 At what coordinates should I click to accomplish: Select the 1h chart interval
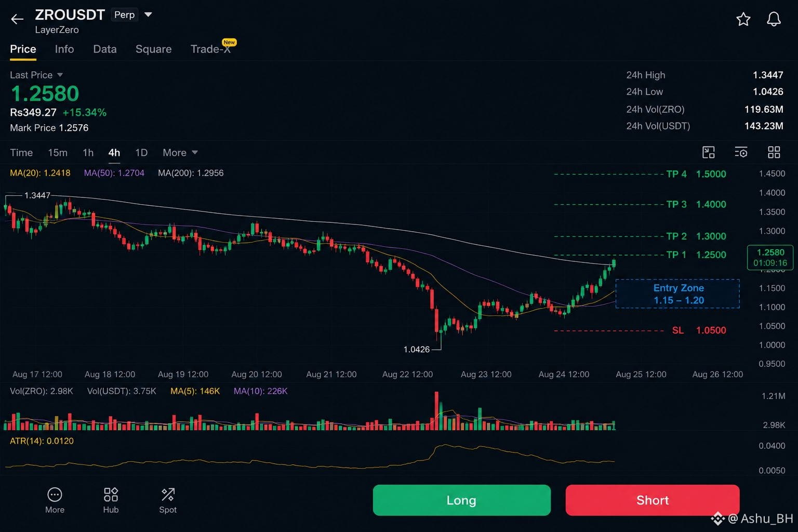coord(88,153)
